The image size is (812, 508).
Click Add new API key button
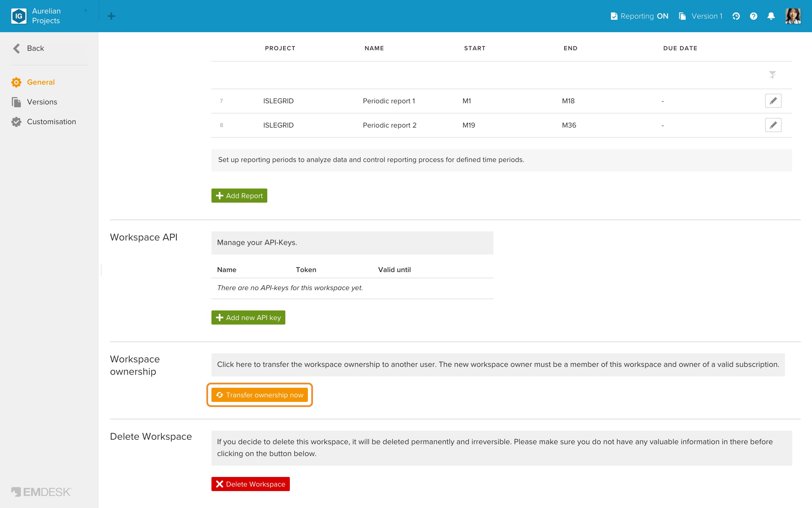coord(248,317)
